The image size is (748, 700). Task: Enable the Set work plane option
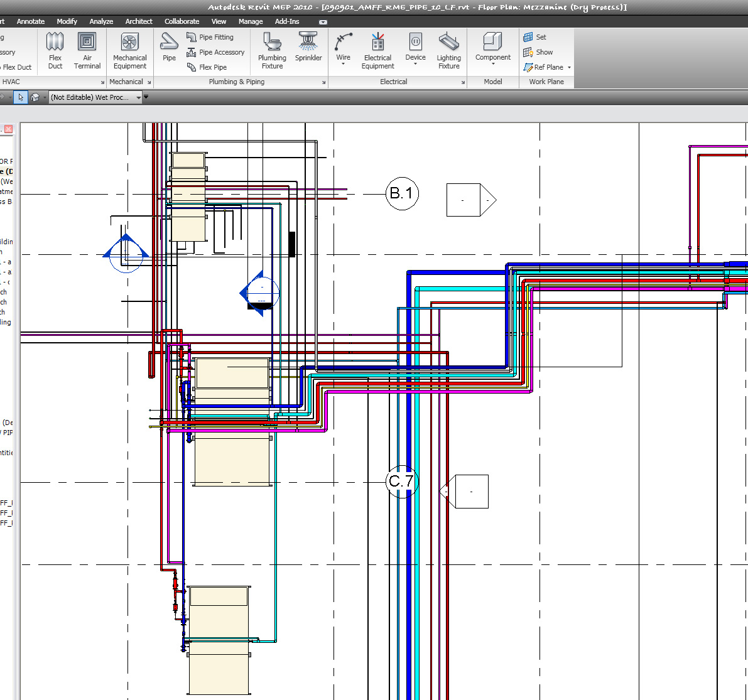pyautogui.click(x=535, y=36)
